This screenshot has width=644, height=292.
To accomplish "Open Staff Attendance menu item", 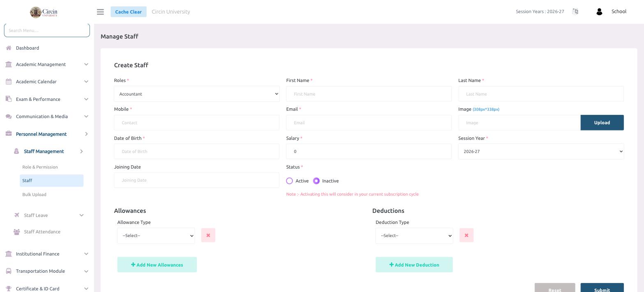I will pyautogui.click(x=42, y=232).
